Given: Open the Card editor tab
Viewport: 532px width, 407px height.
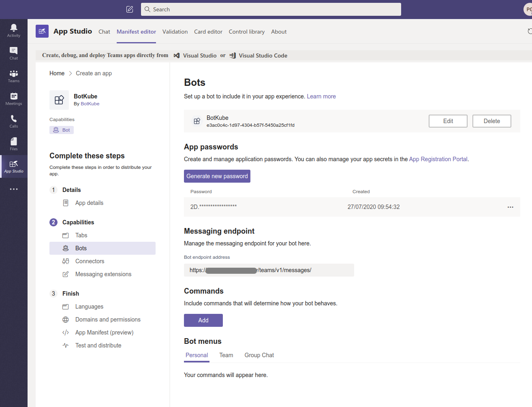Looking at the screenshot, I should (x=208, y=32).
